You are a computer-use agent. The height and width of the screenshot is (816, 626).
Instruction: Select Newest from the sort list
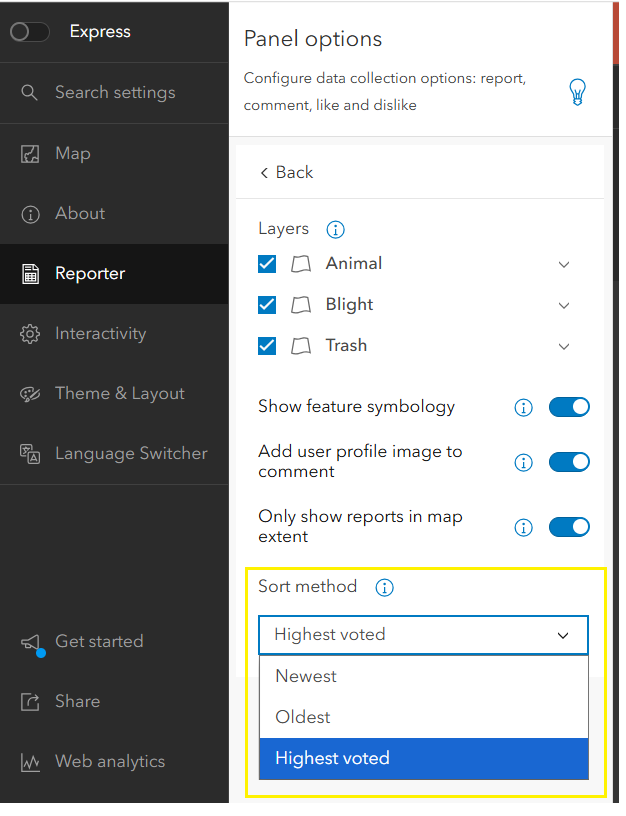click(x=306, y=676)
